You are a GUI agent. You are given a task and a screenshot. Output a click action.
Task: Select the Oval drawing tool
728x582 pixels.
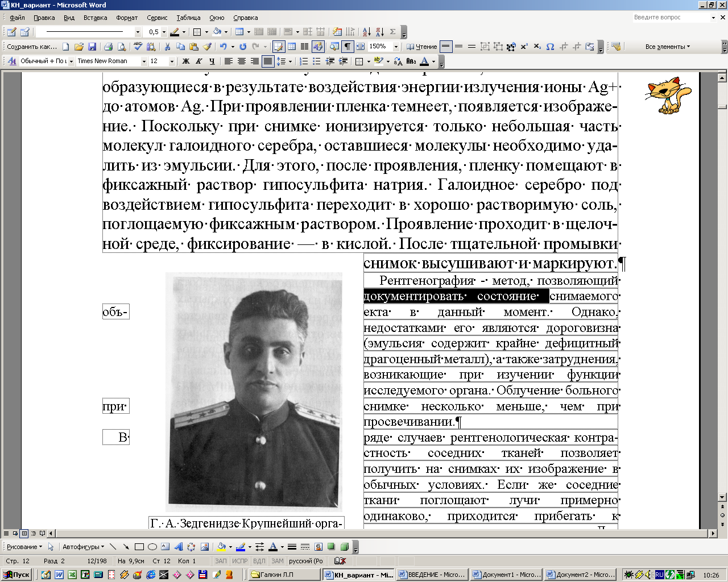pyautogui.click(x=152, y=547)
